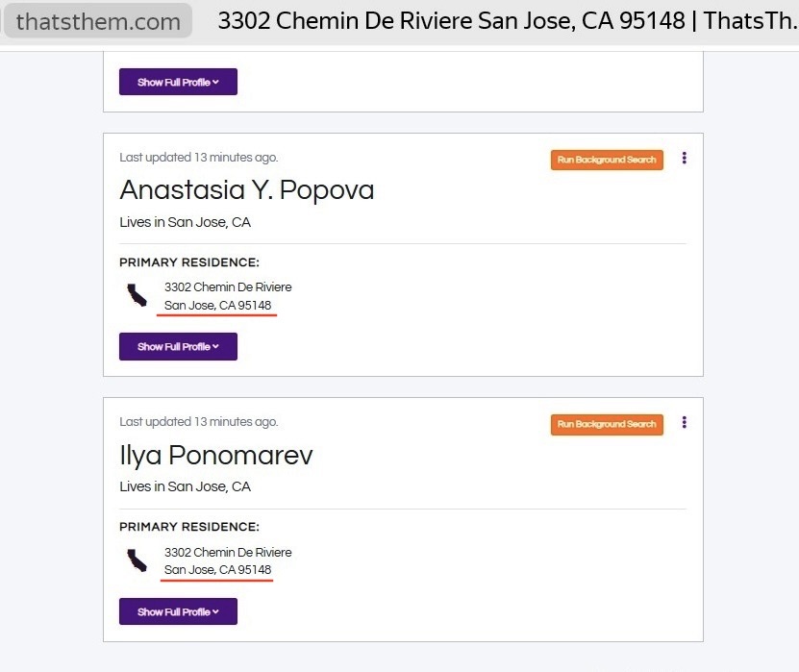Open the street address link in Ilya's card
Screen dimensions: 799x672
coord(228,552)
